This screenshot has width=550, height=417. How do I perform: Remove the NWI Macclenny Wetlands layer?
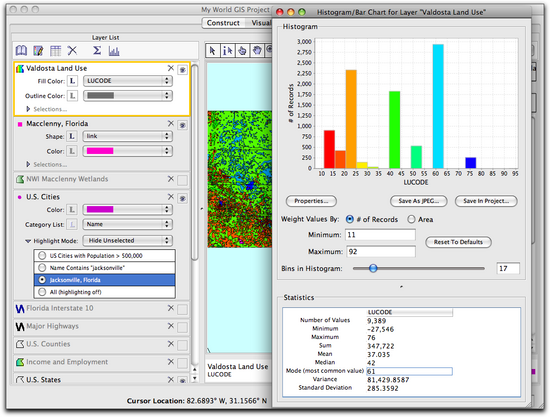click(x=170, y=179)
